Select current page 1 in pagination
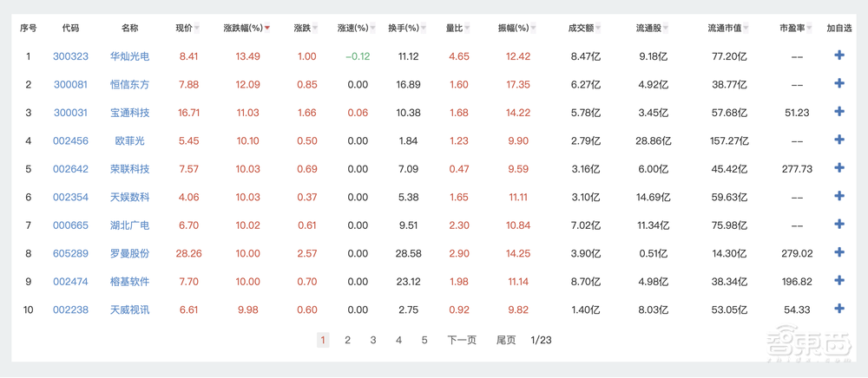The width and height of the screenshot is (868, 378). click(x=323, y=340)
